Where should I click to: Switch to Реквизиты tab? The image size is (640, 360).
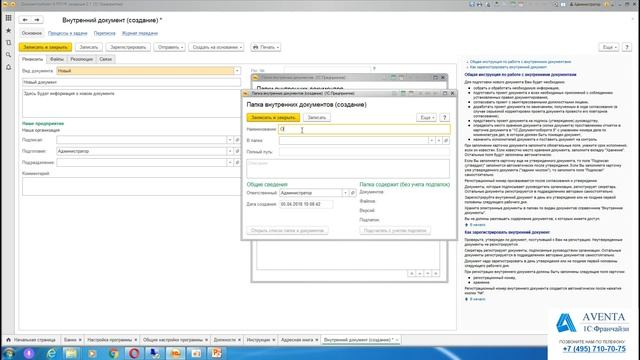(32, 59)
